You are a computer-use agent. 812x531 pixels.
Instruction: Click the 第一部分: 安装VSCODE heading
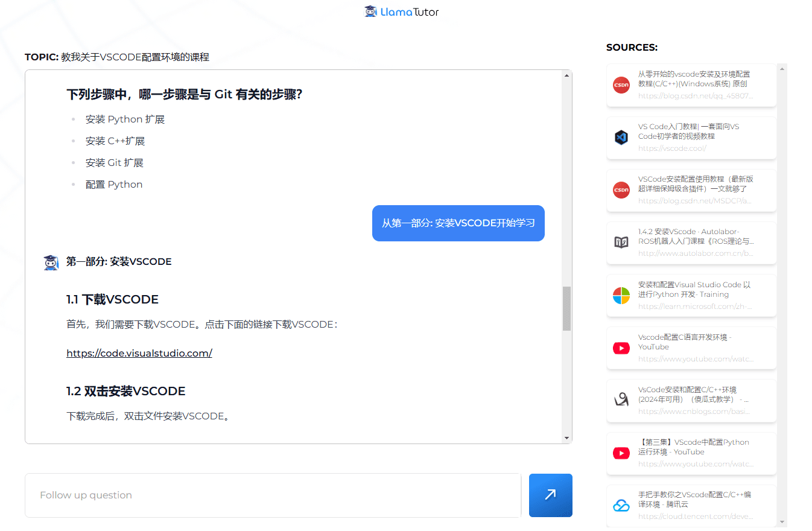point(119,262)
